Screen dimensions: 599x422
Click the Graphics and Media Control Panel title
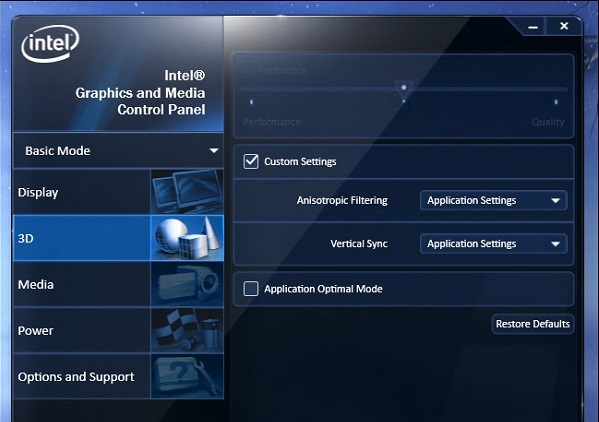tap(140, 93)
